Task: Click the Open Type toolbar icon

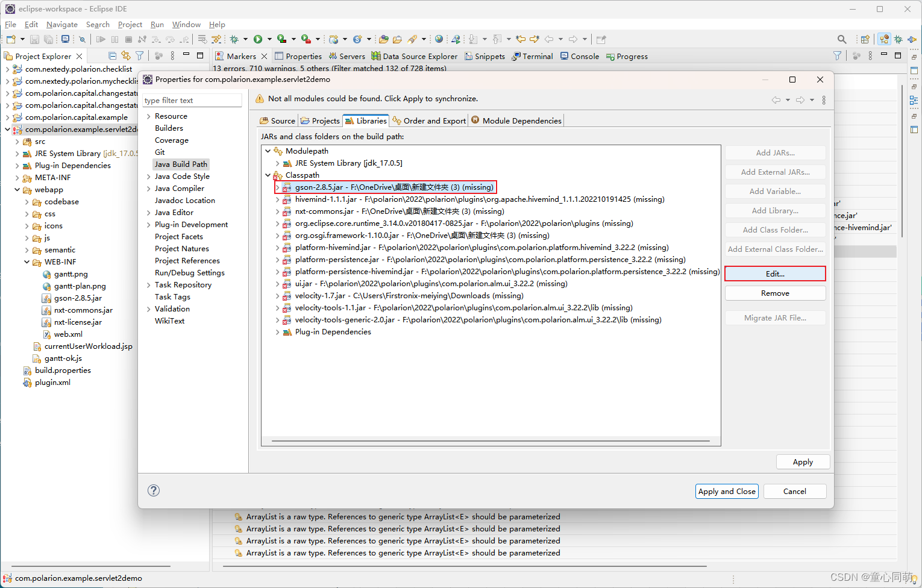Action: pyautogui.click(x=384, y=39)
